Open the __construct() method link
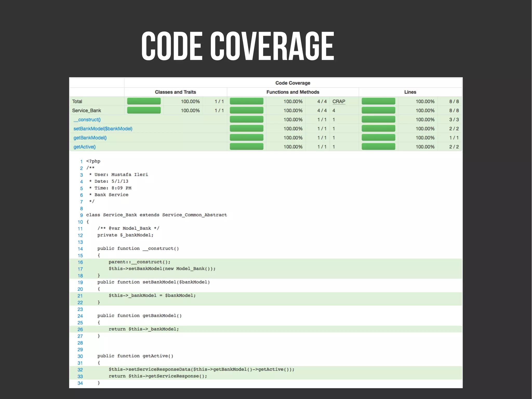Screen dimensions: 532x399 (x=87, y=120)
